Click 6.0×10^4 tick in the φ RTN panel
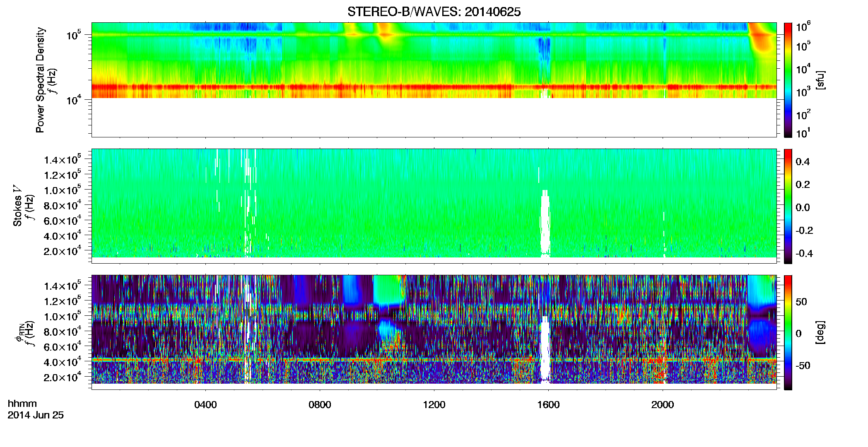 [x=62, y=347]
